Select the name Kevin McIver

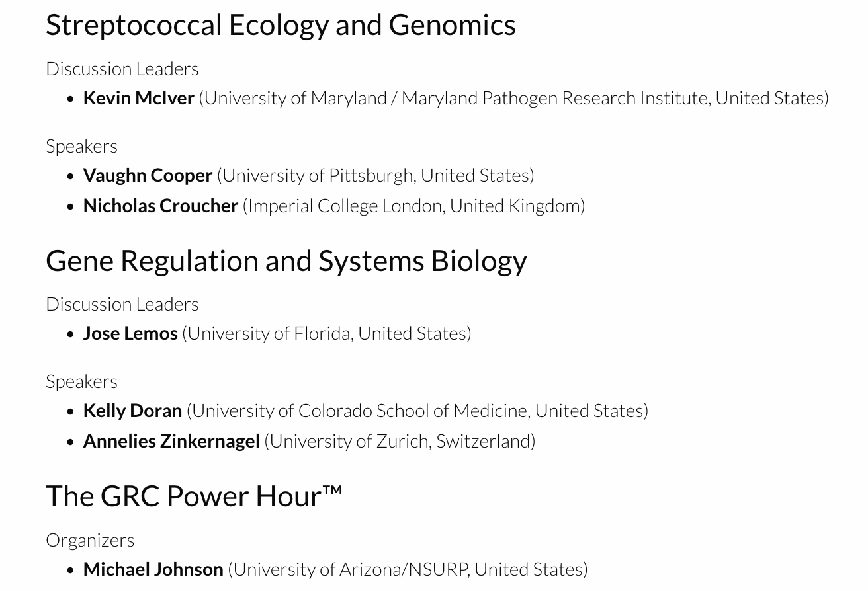coord(138,98)
